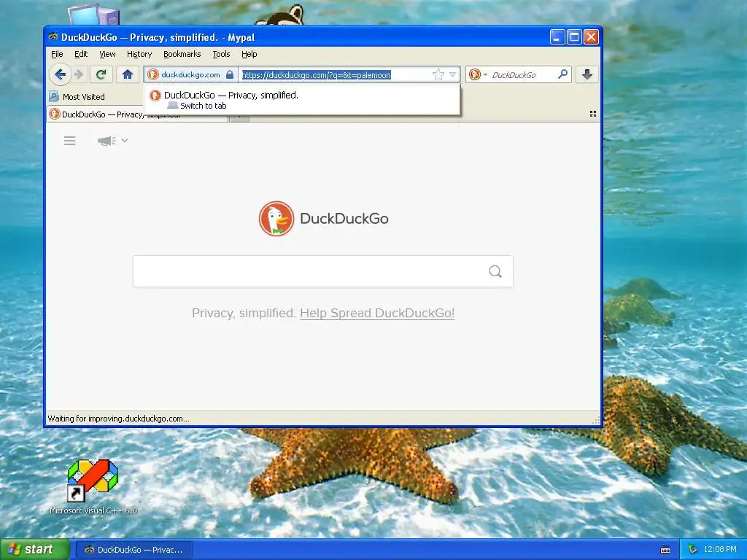Go back with the blue back arrow

[60, 74]
